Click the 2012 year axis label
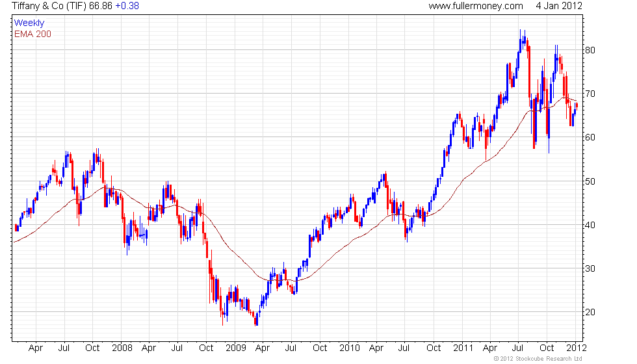 [577, 348]
